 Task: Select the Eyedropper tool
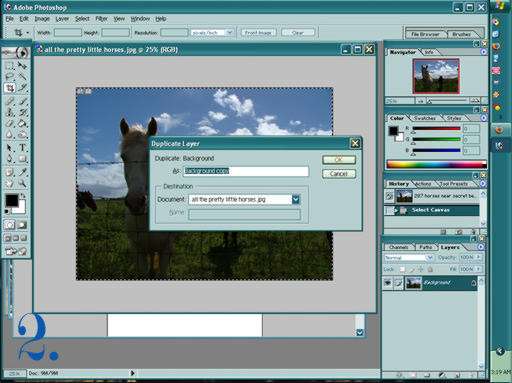click(22, 172)
